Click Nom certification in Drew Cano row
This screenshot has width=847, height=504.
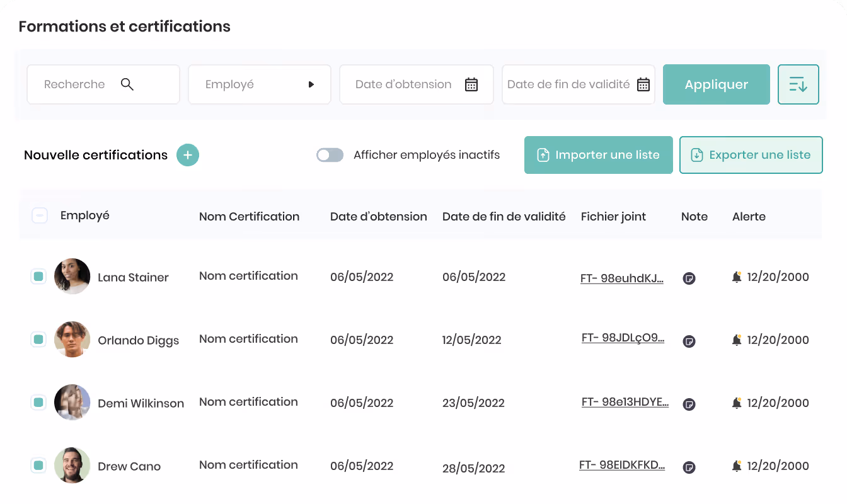coord(248,465)
